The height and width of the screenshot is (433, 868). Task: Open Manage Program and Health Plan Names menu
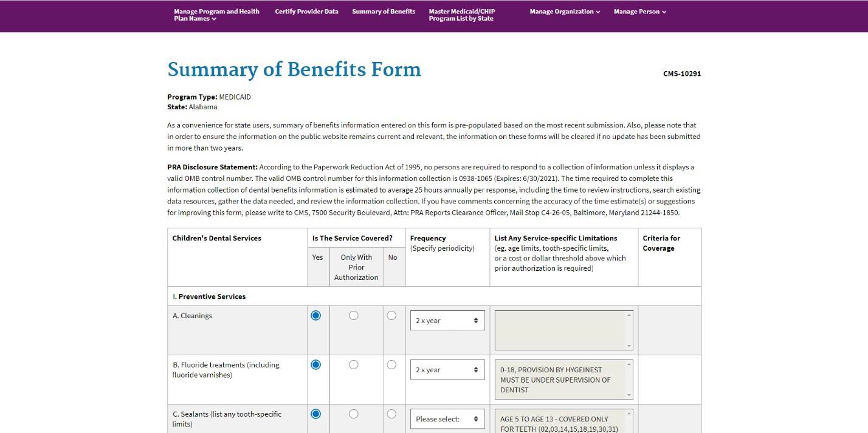(216, 15)
